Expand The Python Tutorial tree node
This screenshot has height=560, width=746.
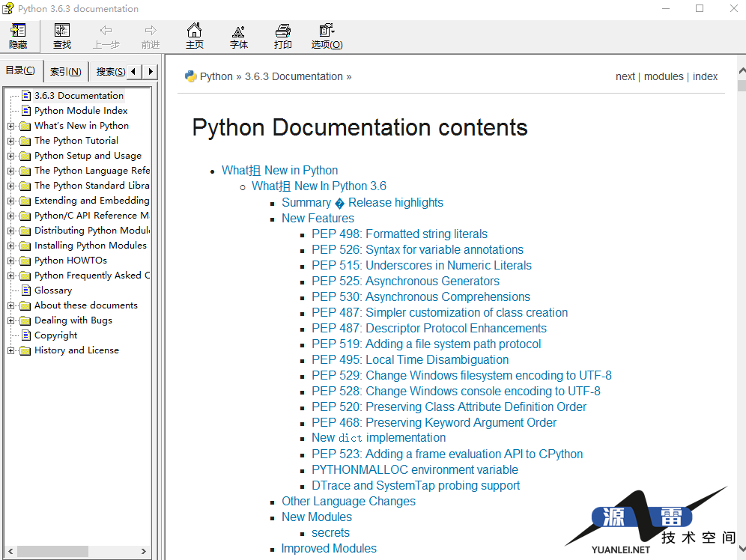[11, 141]
